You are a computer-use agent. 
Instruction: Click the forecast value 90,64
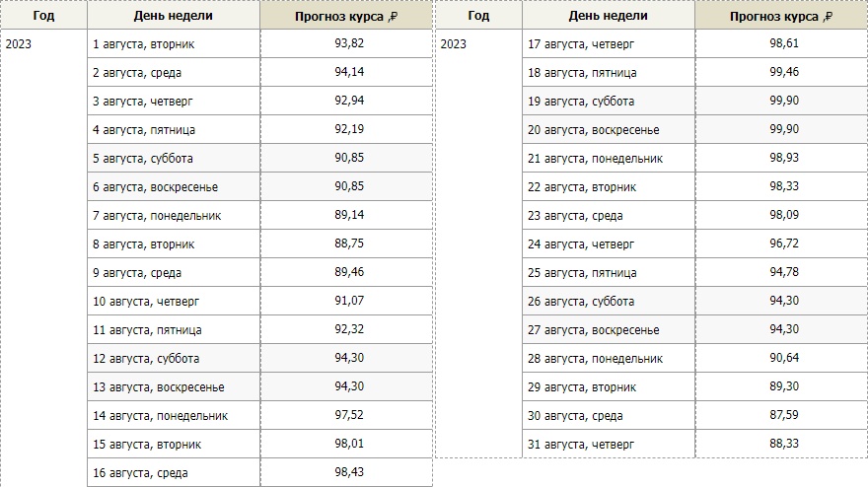(784, 359)
